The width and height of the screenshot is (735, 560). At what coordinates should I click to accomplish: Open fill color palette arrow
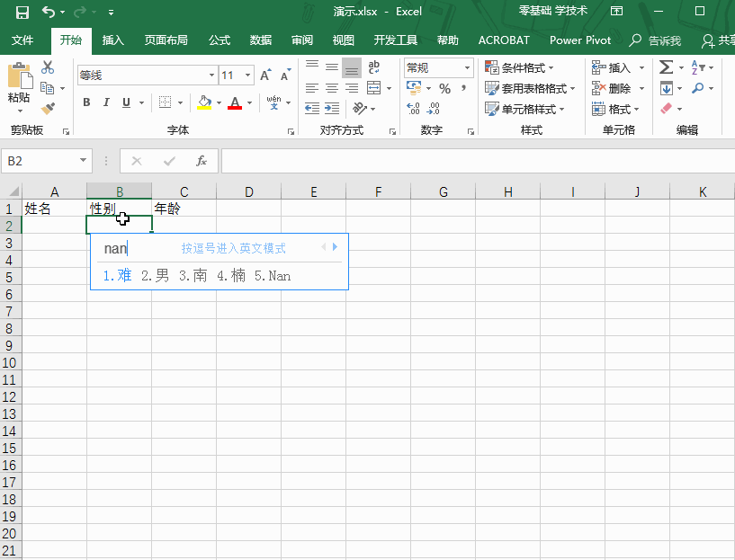tap(219, 102)
